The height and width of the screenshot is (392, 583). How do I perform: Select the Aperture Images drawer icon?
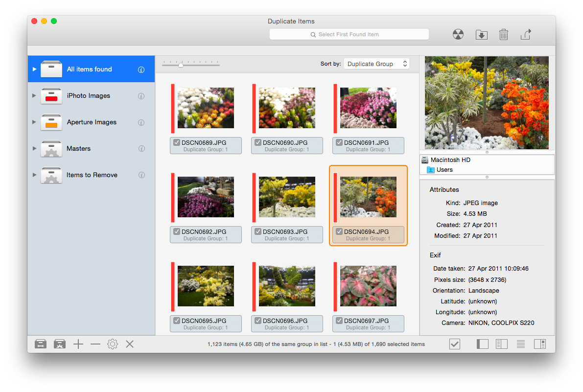[x=51, y=122]
